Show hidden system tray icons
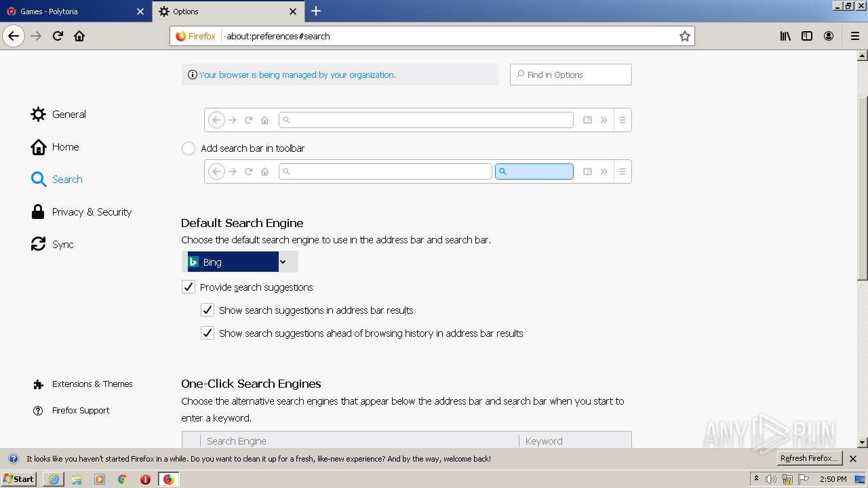 click(x=757, y=479)
